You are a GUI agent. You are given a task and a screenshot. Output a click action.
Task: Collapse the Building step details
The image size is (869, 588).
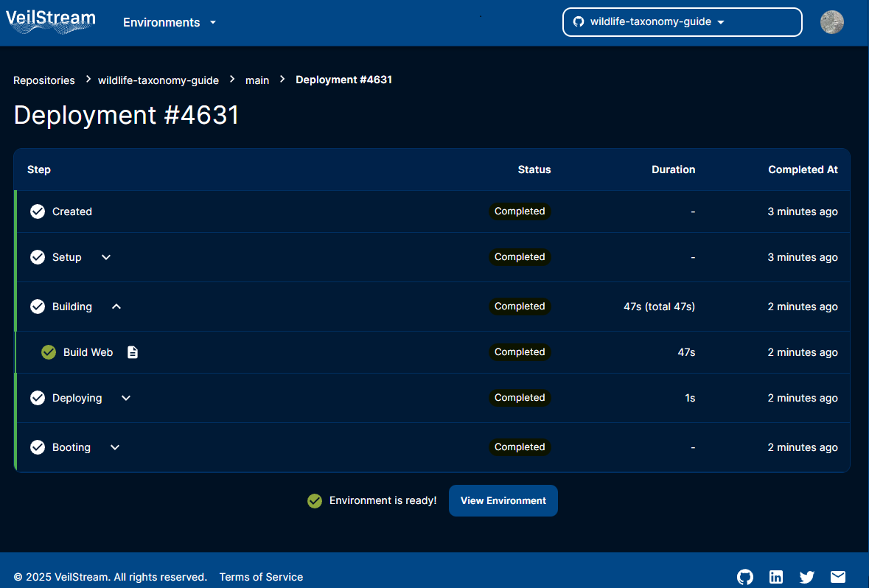(x=116, y=307)
